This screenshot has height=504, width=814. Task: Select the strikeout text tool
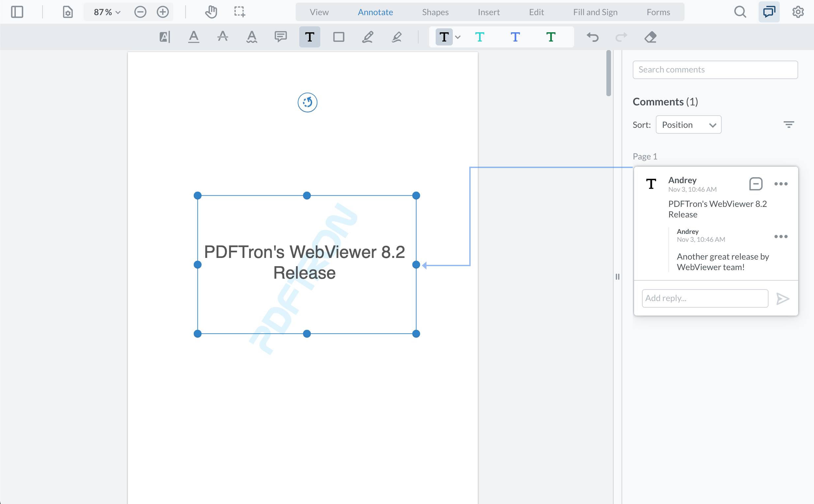[x=223, y=37]
